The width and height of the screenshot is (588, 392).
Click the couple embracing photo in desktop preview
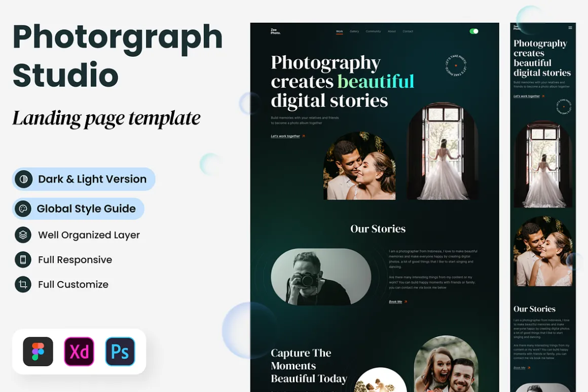click(x=359, y=165)
